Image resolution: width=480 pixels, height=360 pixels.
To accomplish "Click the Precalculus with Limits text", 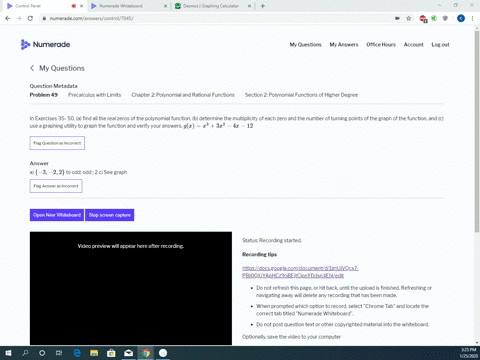I will 94,95.
